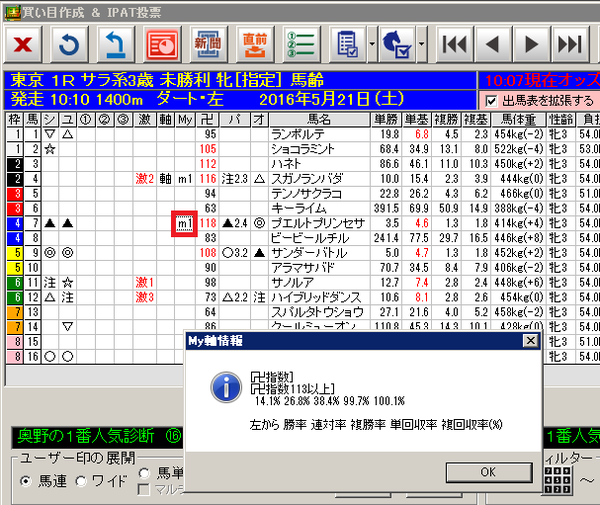600x505 pixels.
Task: Click the horse head checkbox icon
Action: [x=397, y=44]
